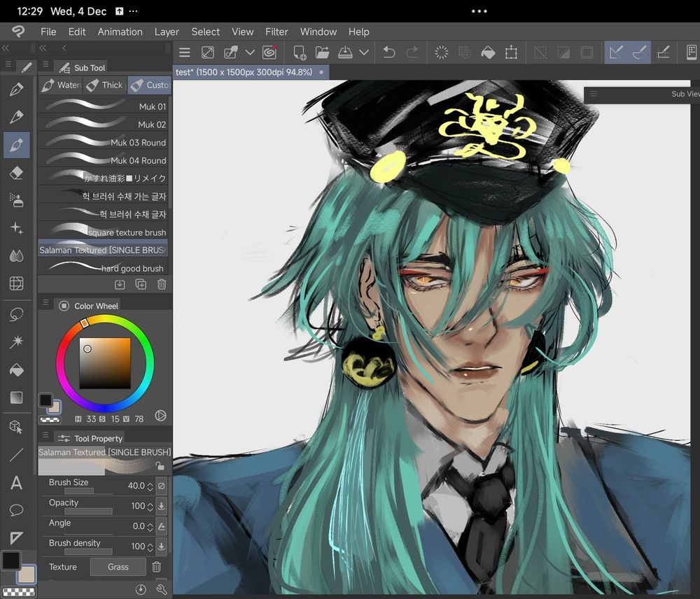Select the Figure line tool
The image size is (700, 599).
click(17, 455)
